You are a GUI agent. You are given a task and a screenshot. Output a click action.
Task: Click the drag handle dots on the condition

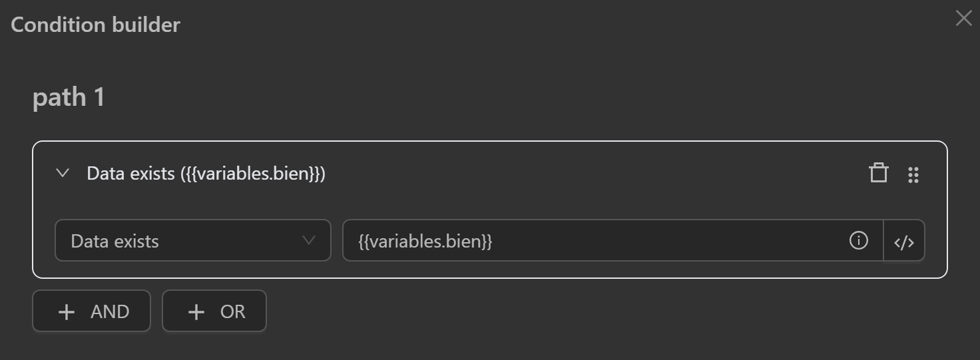tap(913, 175)
